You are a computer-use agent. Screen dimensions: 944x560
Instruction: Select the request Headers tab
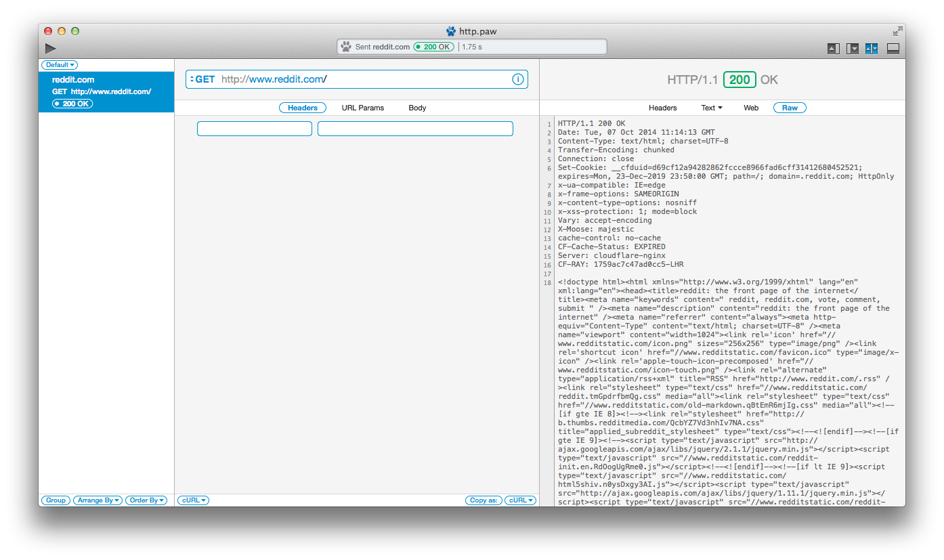pyautogui.click(x=303, y=108)
